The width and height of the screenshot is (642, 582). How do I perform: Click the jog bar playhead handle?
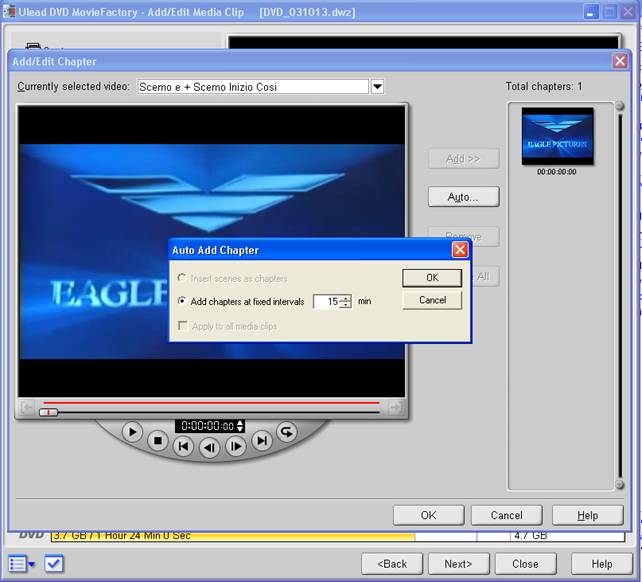[48, 412]
